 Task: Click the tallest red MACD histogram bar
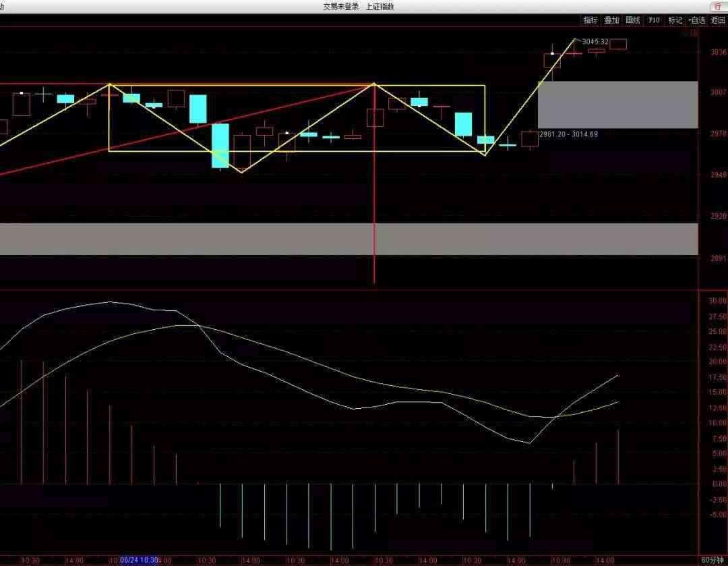pos(22,422)
